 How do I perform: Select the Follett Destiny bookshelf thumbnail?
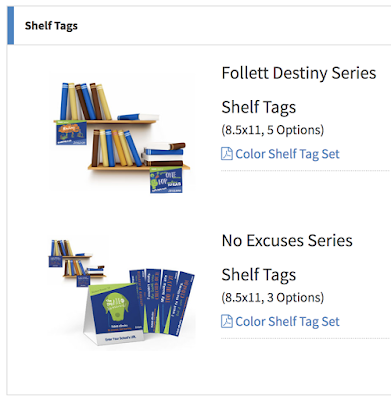(122, 132)
